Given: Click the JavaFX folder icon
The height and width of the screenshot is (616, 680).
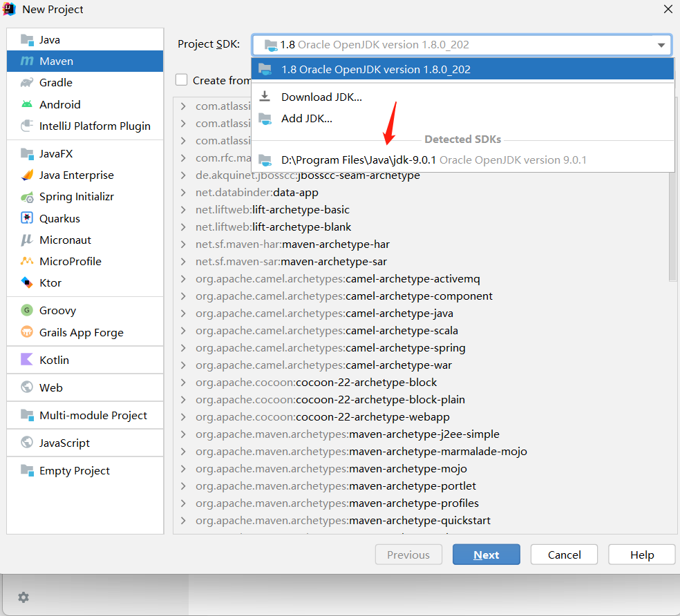Looking at the screenshot, I should pos(27,153).
